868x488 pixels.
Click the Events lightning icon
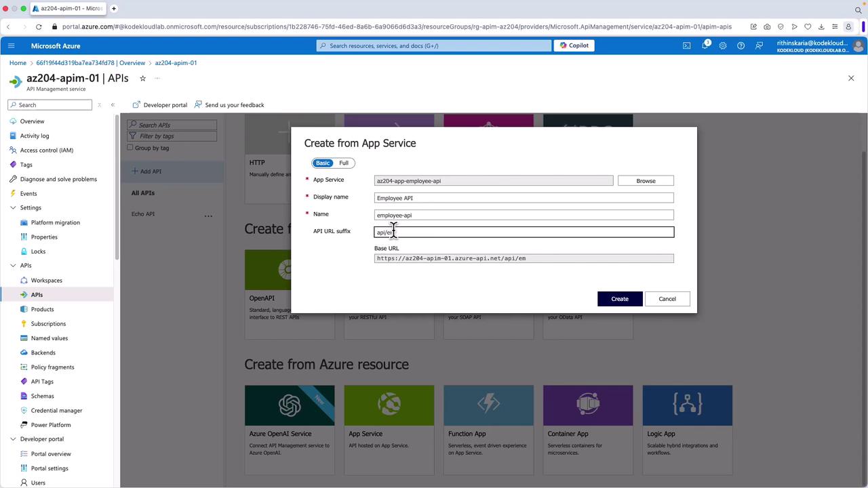tap(13, 193)
